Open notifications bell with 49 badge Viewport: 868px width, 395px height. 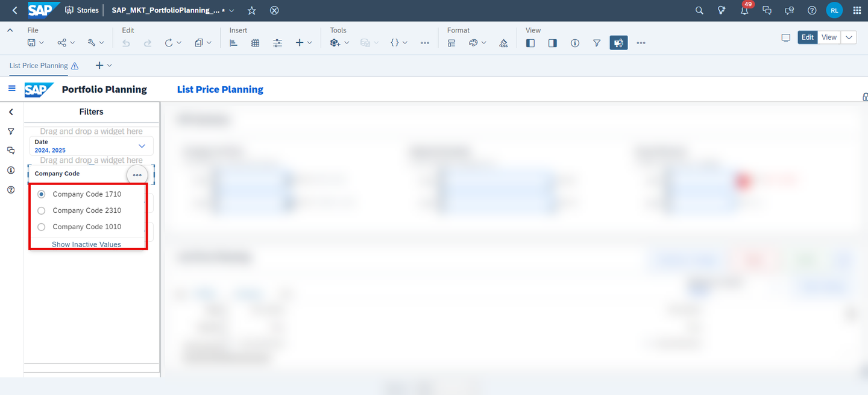(x=745, y=10)
